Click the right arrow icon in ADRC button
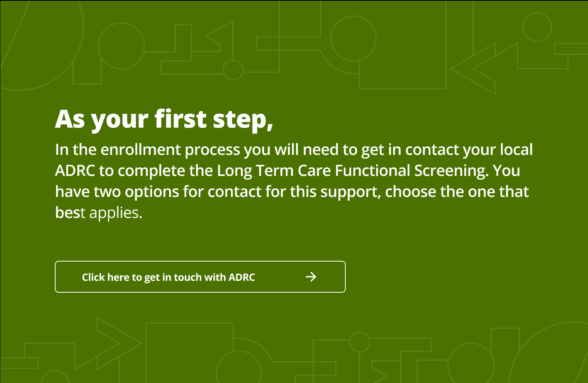 311,277
